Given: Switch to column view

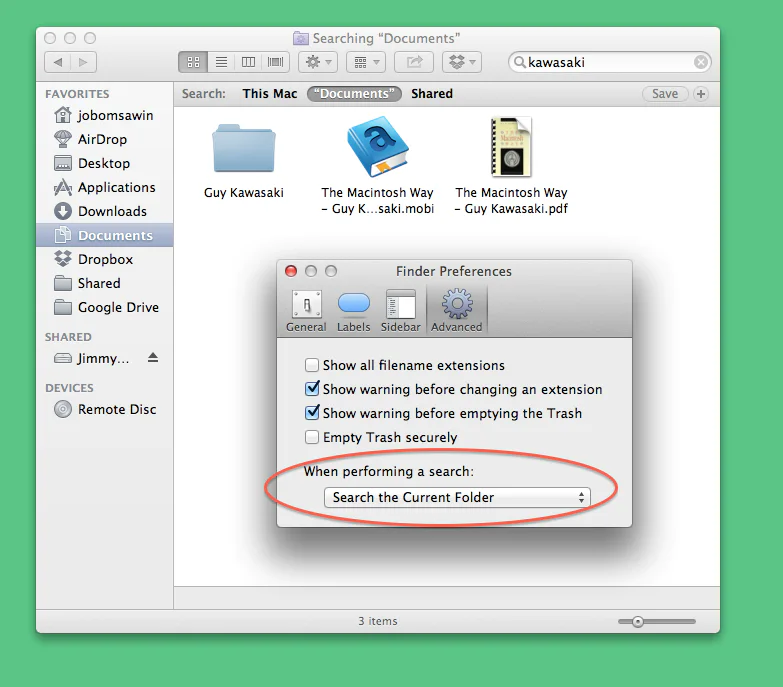Looking at the screenshot, I should (x=248, y=62).
